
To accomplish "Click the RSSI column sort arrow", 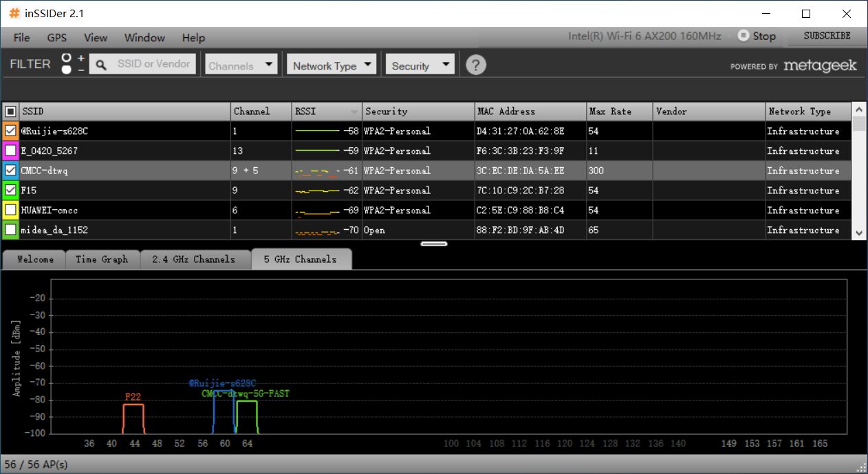I will coord(354,111).
